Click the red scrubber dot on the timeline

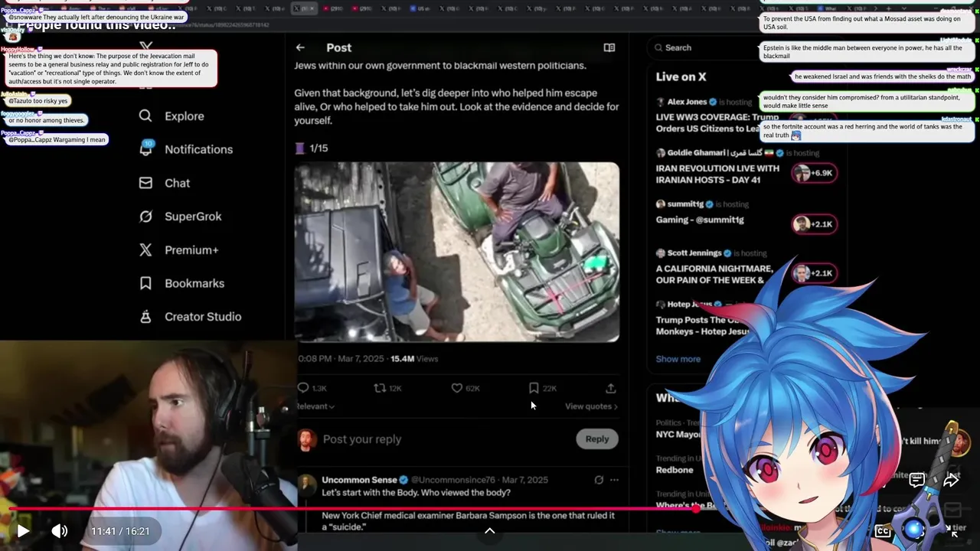click(x=696, y=508)
